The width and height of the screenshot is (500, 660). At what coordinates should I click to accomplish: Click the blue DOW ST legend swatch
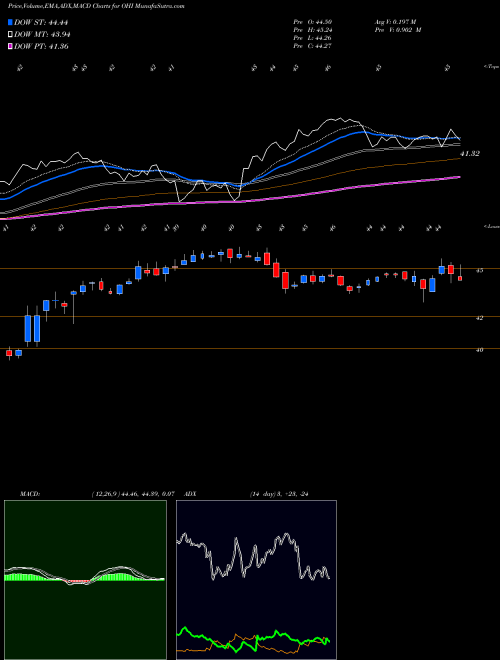10,22
